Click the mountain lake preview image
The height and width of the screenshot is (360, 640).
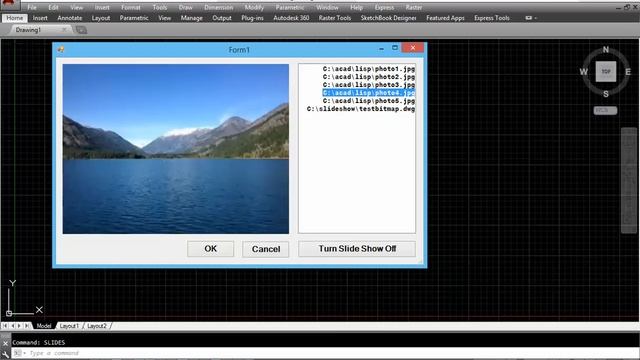[176, 149]
